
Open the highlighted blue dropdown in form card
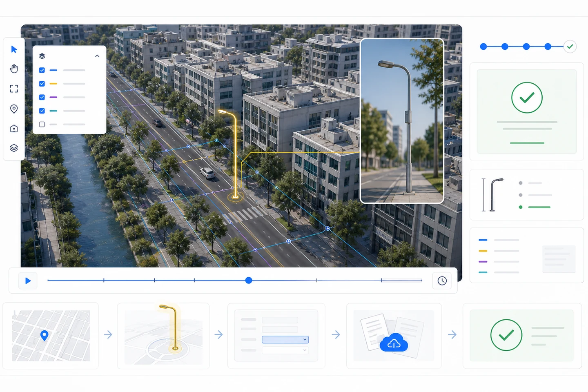pyautogui.click(x=285, y=339)
